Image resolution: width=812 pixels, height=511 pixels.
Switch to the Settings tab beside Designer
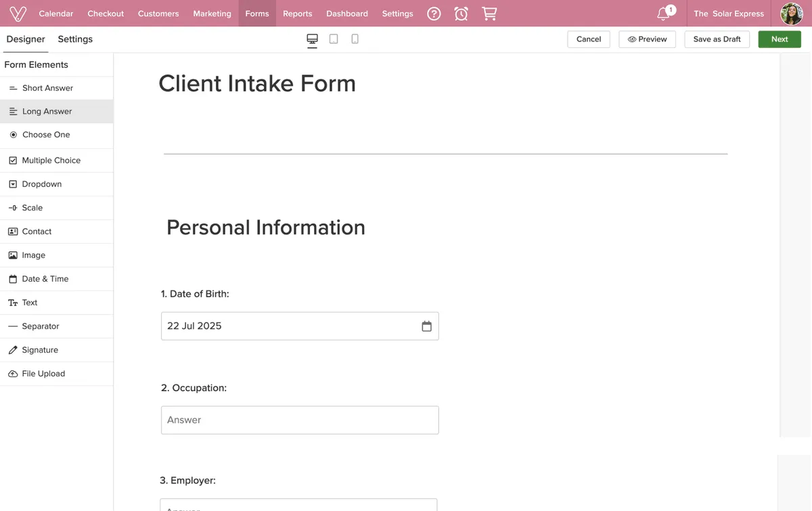click(x=75, y=39)
